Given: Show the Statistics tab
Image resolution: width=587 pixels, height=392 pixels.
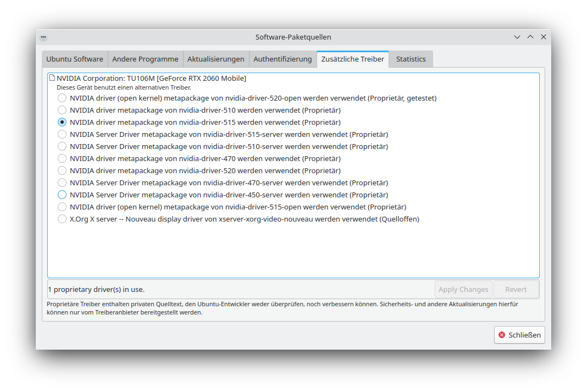Looking at the screenshot, I should pyautogui.click(x=411, y=59).
